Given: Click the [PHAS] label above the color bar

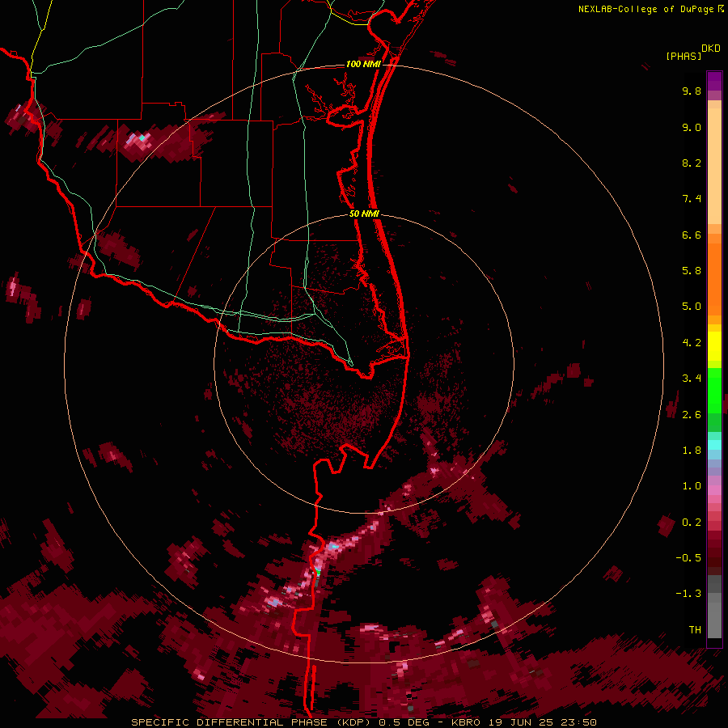Looking at the screenshot, I should 684,56.
